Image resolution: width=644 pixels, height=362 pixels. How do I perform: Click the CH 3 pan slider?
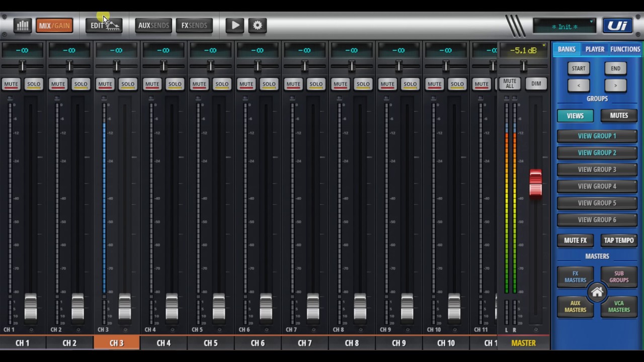[x=116, y=66]
